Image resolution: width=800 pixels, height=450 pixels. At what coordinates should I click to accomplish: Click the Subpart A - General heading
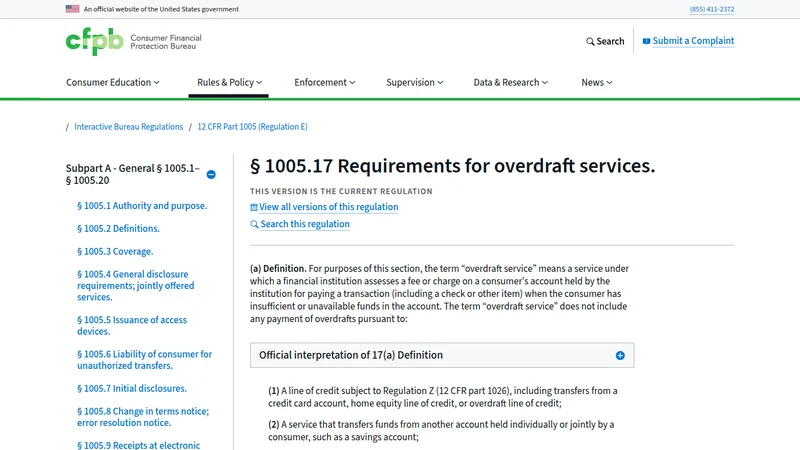pos(133,174)
